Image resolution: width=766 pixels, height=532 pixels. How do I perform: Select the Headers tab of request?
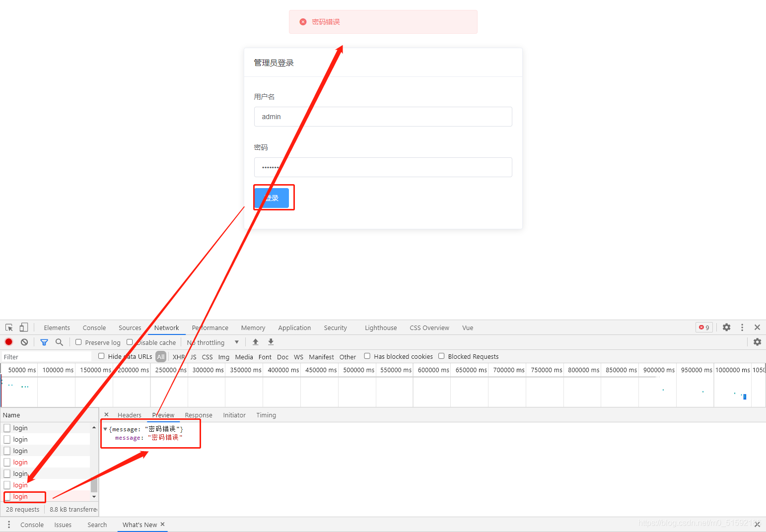(x=130, y=415)
